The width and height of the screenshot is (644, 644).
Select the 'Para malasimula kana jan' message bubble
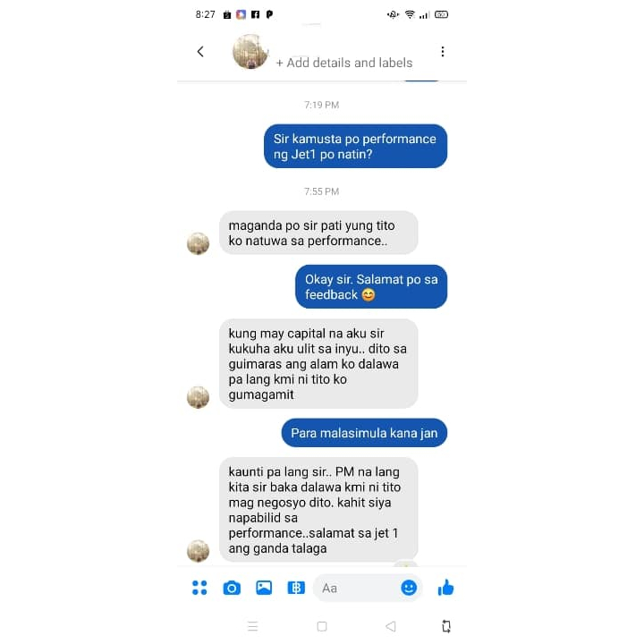point(364,433)
